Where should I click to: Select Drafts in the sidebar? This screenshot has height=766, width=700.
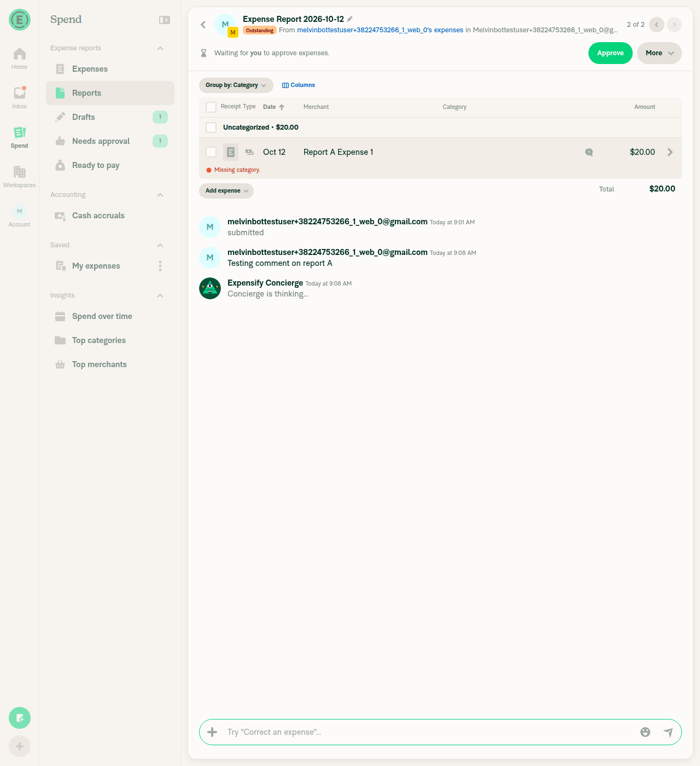[x=110, y=117]
